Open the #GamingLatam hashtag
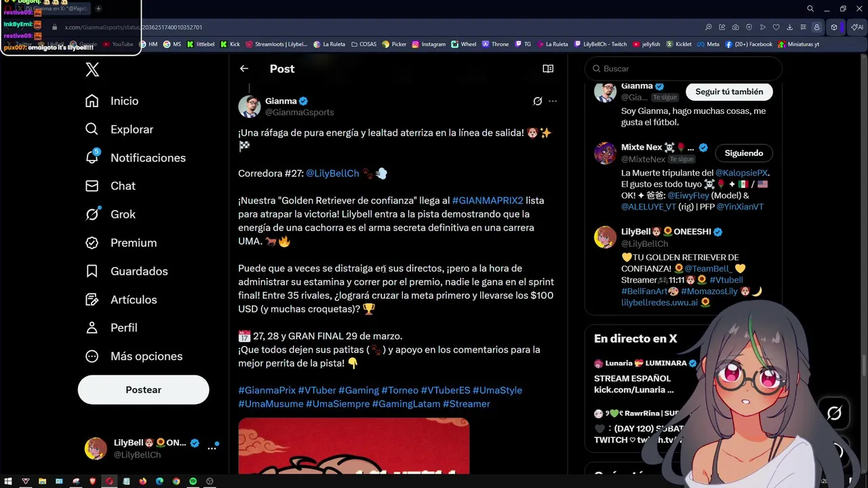 click(x=407, y=404)
